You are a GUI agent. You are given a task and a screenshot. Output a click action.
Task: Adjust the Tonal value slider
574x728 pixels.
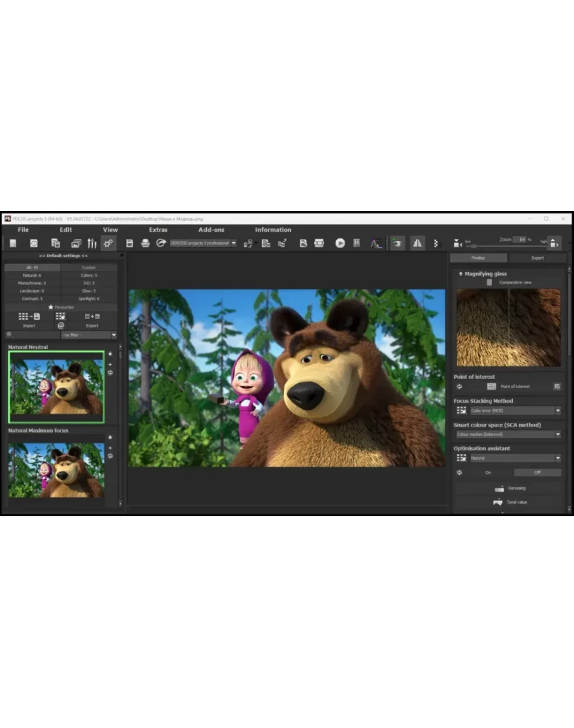(509, 502)
